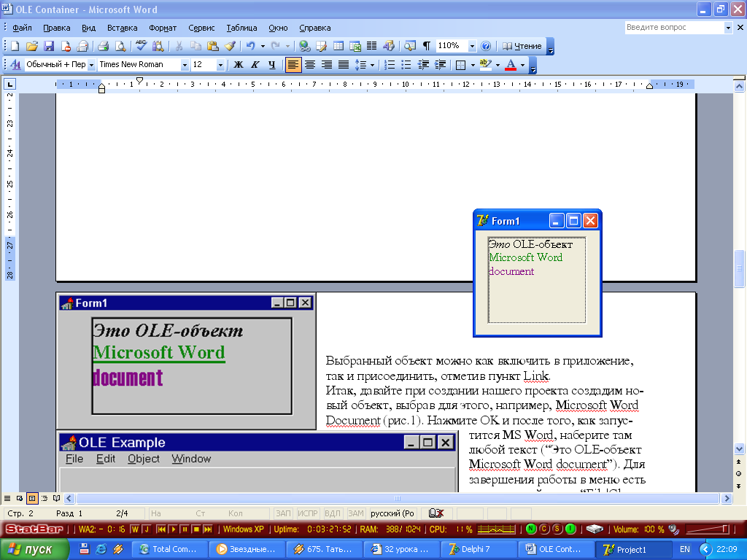Save the document with the floppy icon

pyautogui.click(x=49, y=46)
